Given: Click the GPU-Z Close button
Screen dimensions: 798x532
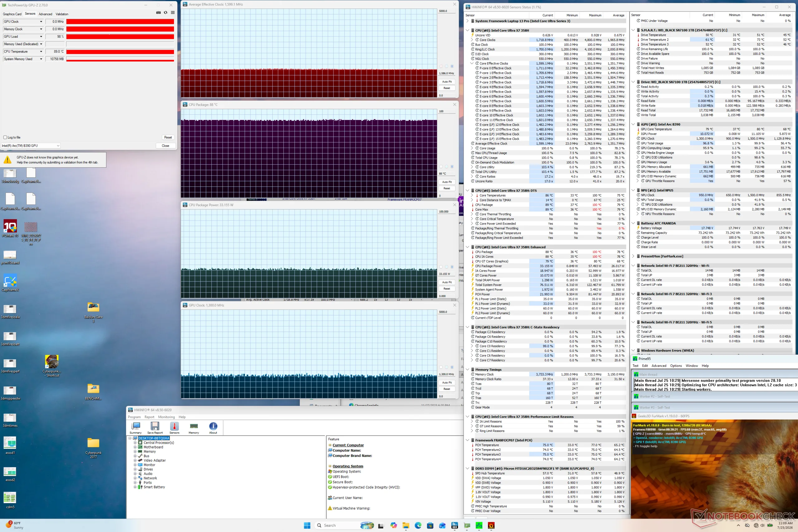Looking at the screenshot, I should (166, 146).
